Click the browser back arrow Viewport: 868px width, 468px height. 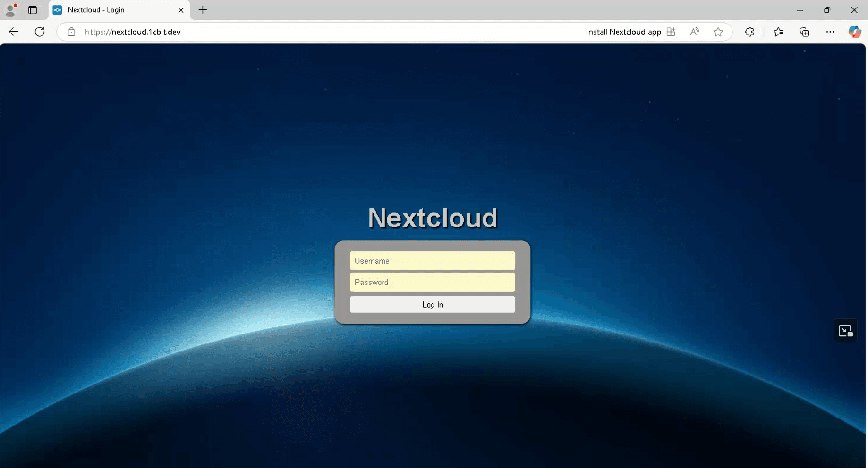click(x=14, y=32)
